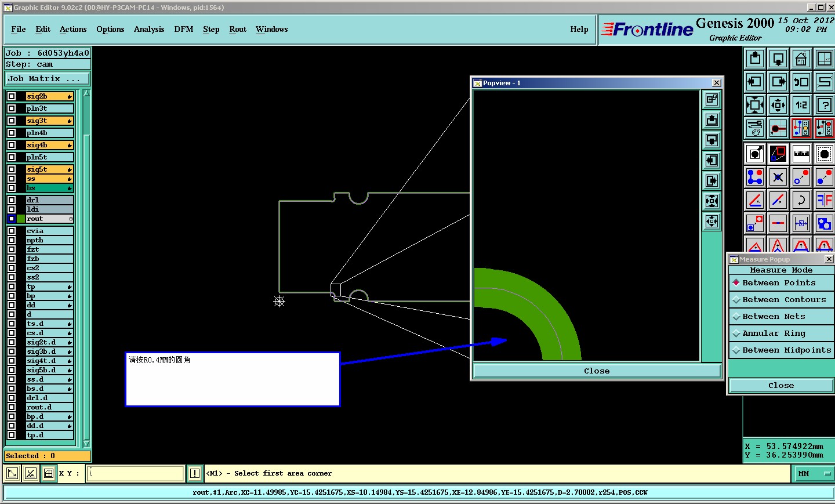Click the blue connected-nodes edit icon
Image resolution: width=835 pixels, height=504 pixels.
tap(755, 177)
